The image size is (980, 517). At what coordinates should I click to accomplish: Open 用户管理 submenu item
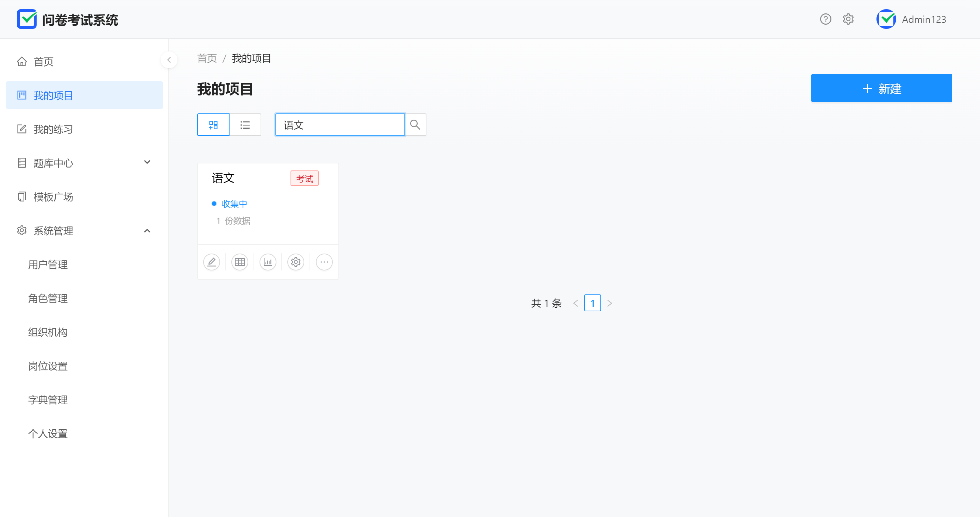coord(84,264)
